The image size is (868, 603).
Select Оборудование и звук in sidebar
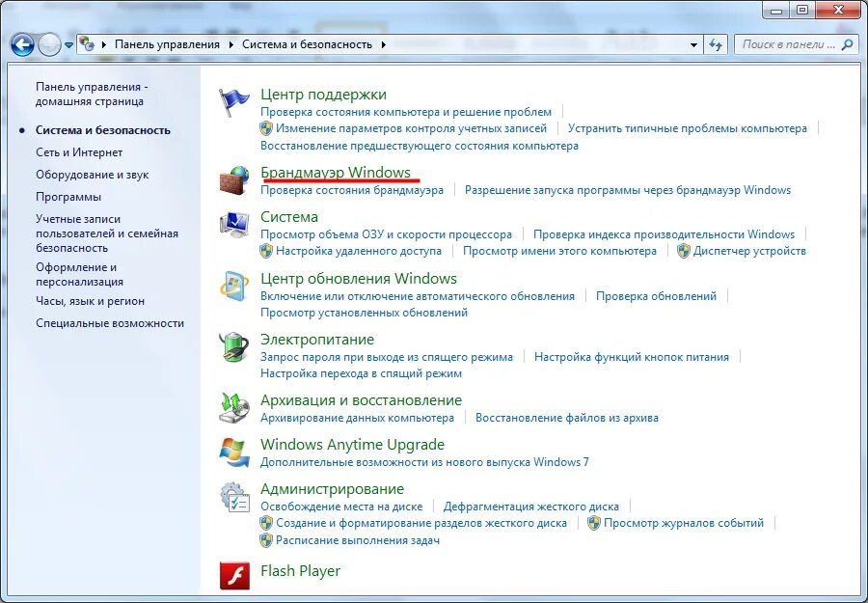[x=93, y=175]
